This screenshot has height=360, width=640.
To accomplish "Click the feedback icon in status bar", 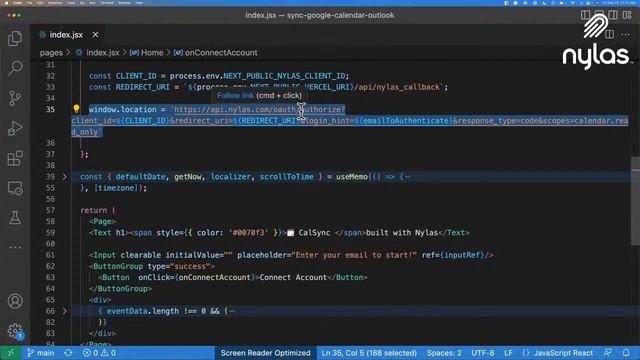I will pos(608,353).
